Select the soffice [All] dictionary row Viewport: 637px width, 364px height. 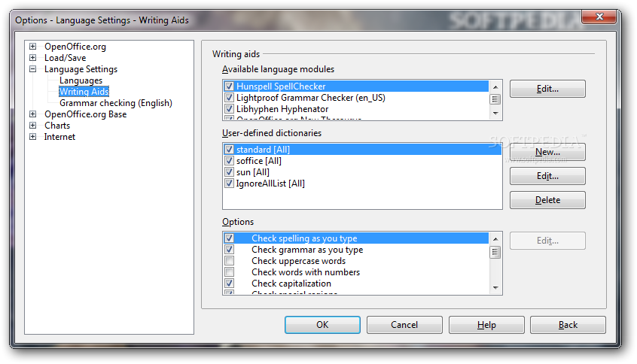click(x=362, y=161)
